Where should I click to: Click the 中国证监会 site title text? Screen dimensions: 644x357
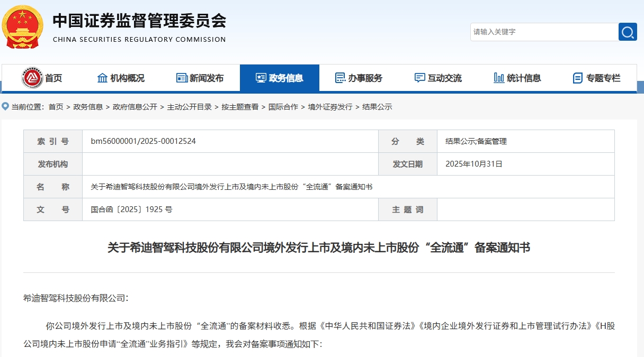pos(139,21)
